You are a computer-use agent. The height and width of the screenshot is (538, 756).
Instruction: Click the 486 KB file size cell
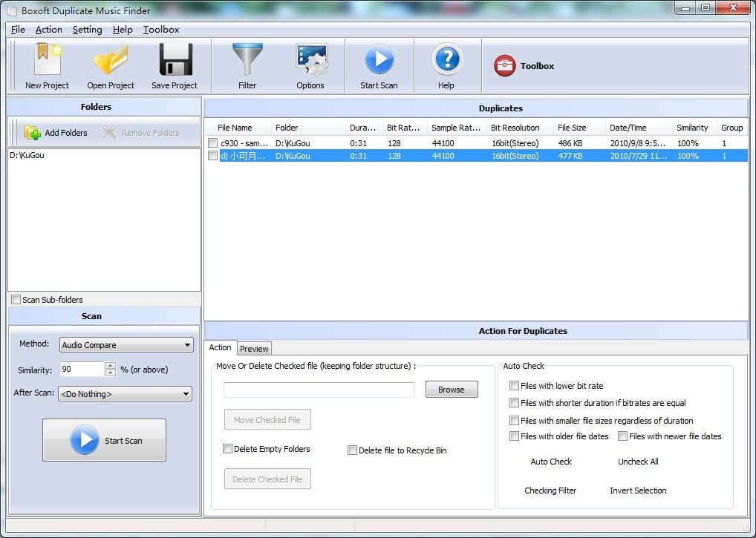point(570,143)
